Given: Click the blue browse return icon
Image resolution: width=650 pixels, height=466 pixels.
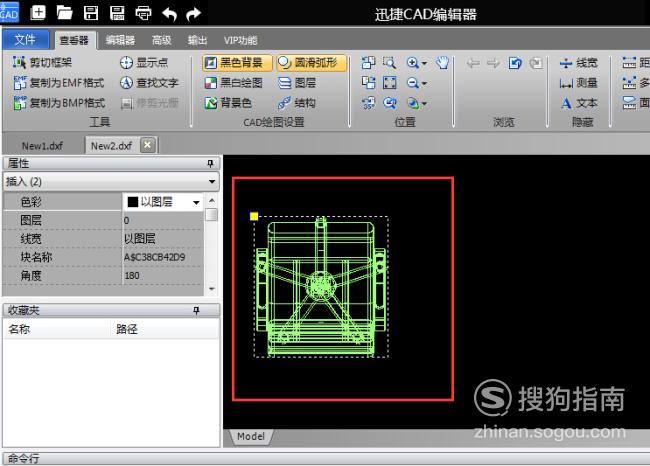Looking at the screenshot, I should tap(515, 63).
